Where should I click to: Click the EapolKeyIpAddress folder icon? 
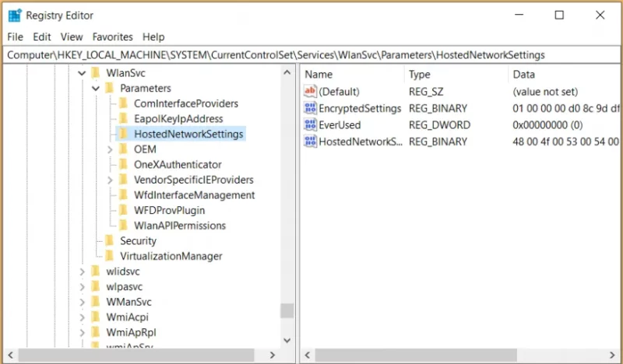(x=123, y=119)
